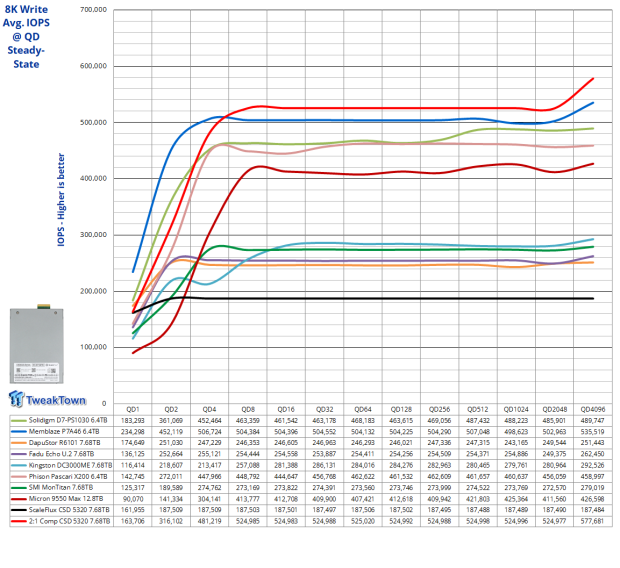Image resolution: width=620 pixels, height=568 pixels.
Task: Click the 2:1 Comp QD4096 value '577,681'
Action: point(593,521)
